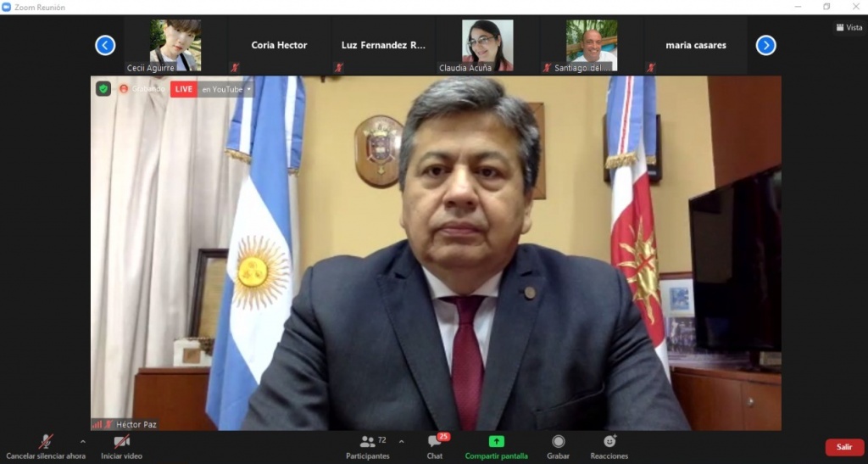The height and width of the screenshot is (464, 868).
Task: Show more participants with the right arrow
Action: tap(766, 45)
